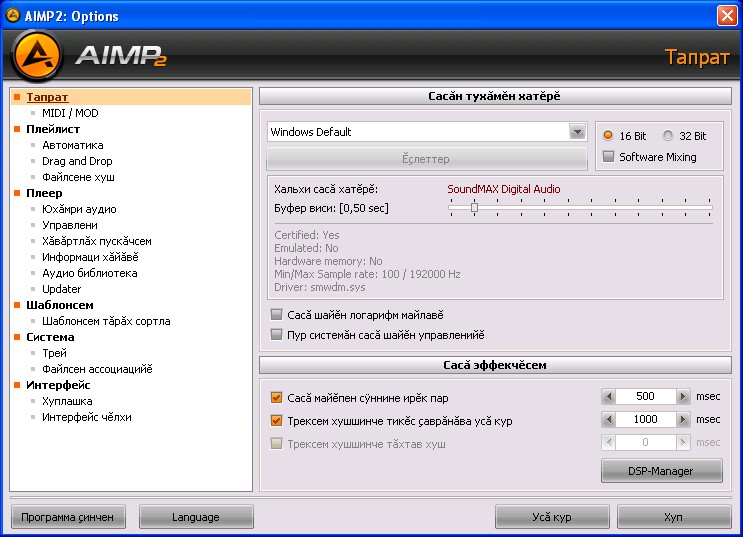Open Файлсене хуш settings

click(78, 177)
